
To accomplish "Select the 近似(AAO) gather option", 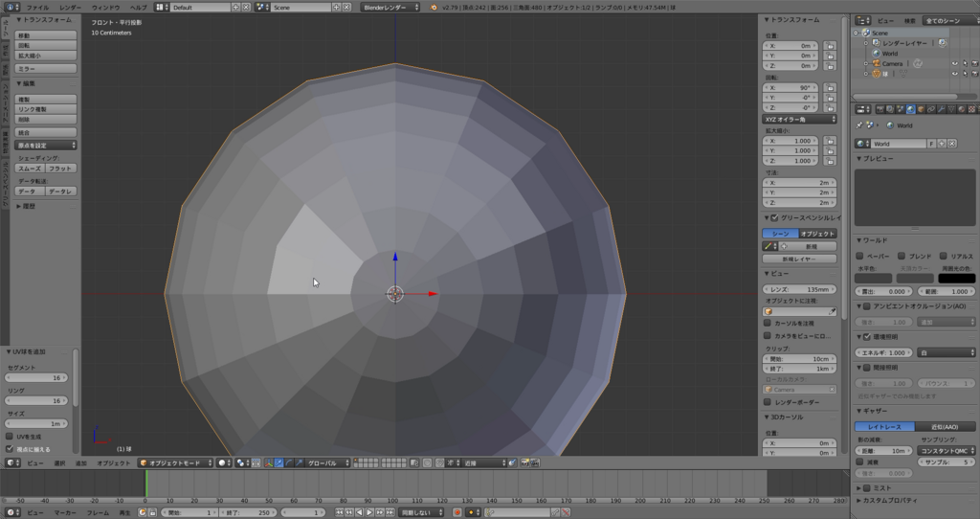I will [945, 426].
